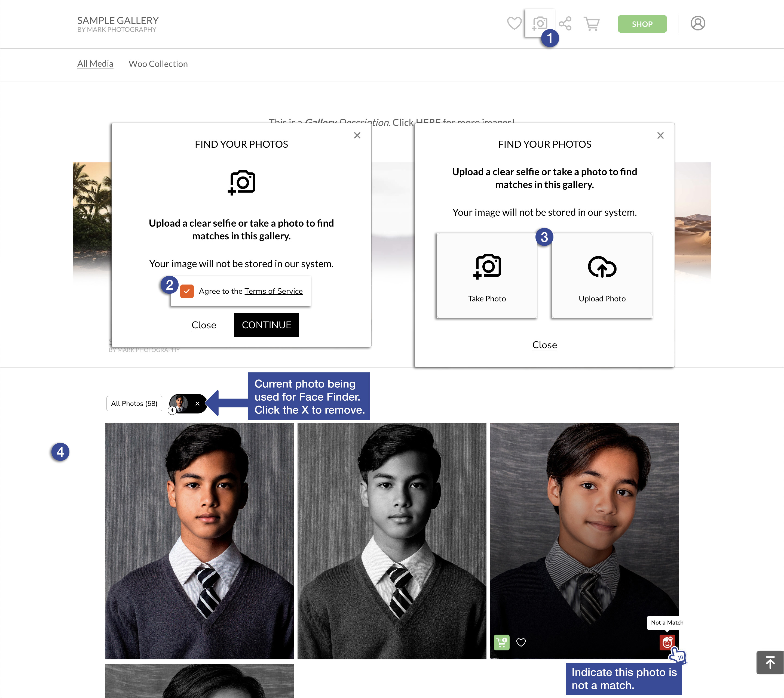The width and height of the screenshot is (784, 698).
Task: Open the All Photos (58) filter chip
Action: 134,403
